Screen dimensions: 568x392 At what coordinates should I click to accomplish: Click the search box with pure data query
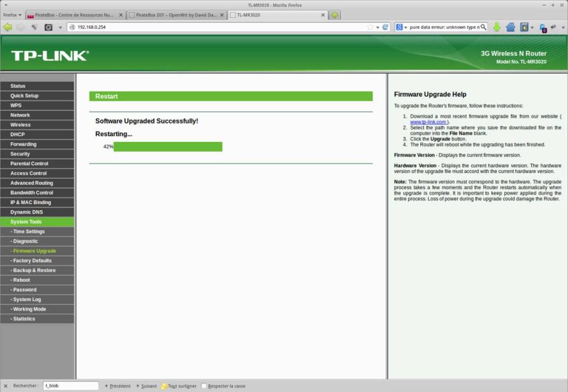point(444,27)
